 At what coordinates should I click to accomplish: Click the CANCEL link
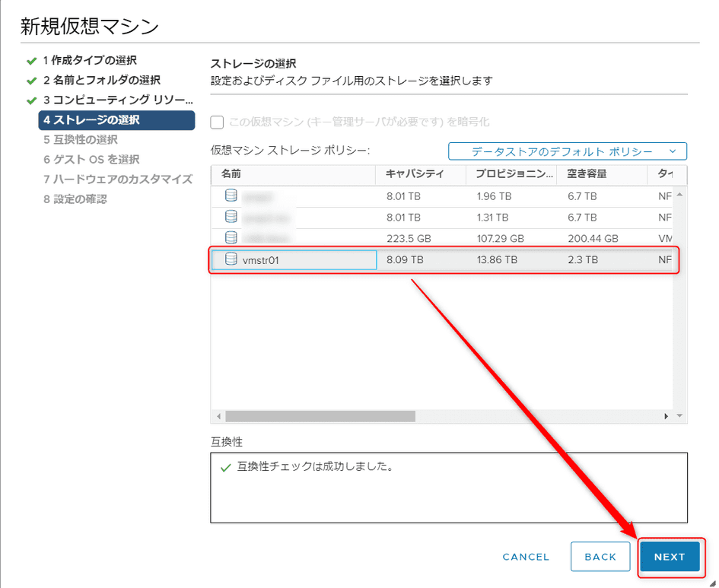526,557
